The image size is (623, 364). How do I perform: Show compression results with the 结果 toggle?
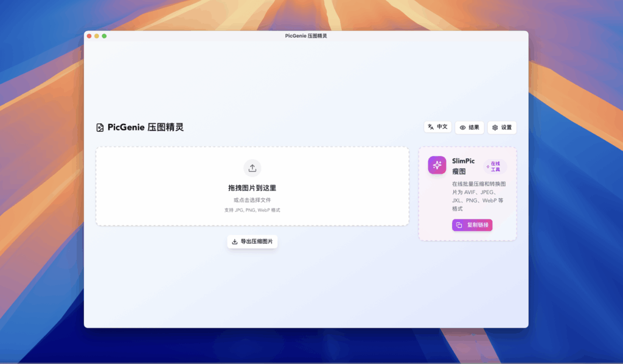pyautogui.click(x=469, y=127)
